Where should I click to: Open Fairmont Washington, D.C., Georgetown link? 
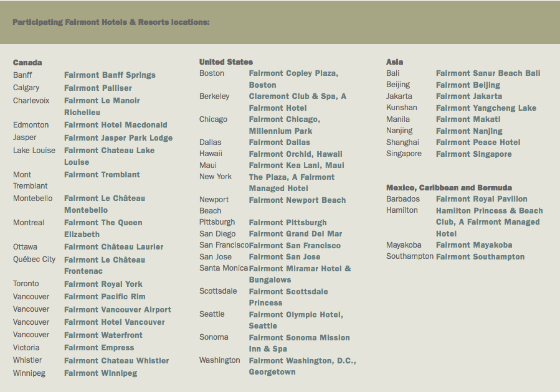coord(303,366)
